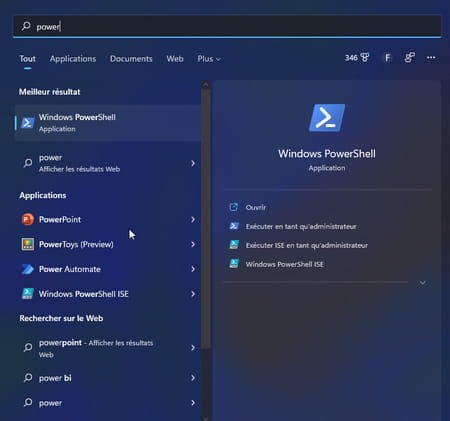
Task: Open the PowerPoint application result
Action: click(x=107, y=219)
